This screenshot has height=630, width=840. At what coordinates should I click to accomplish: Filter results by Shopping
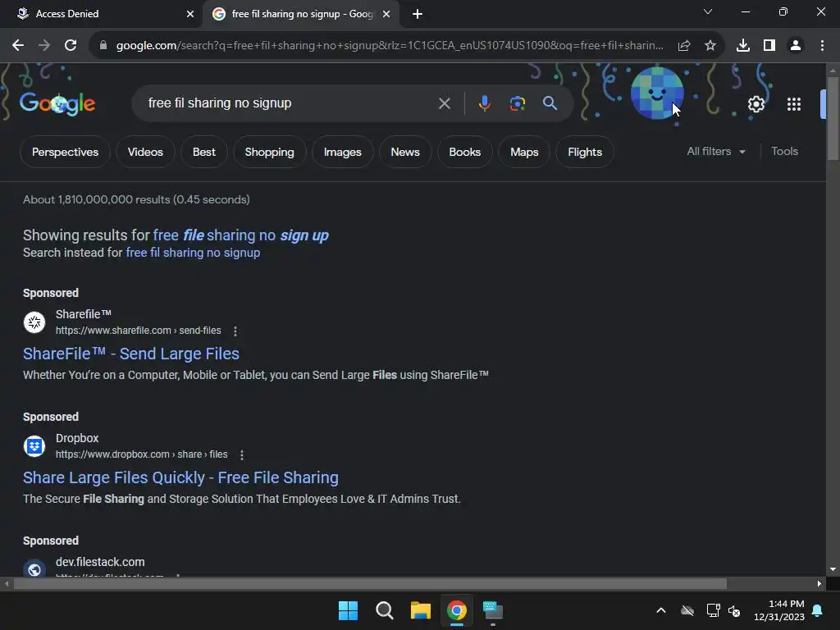269,152
